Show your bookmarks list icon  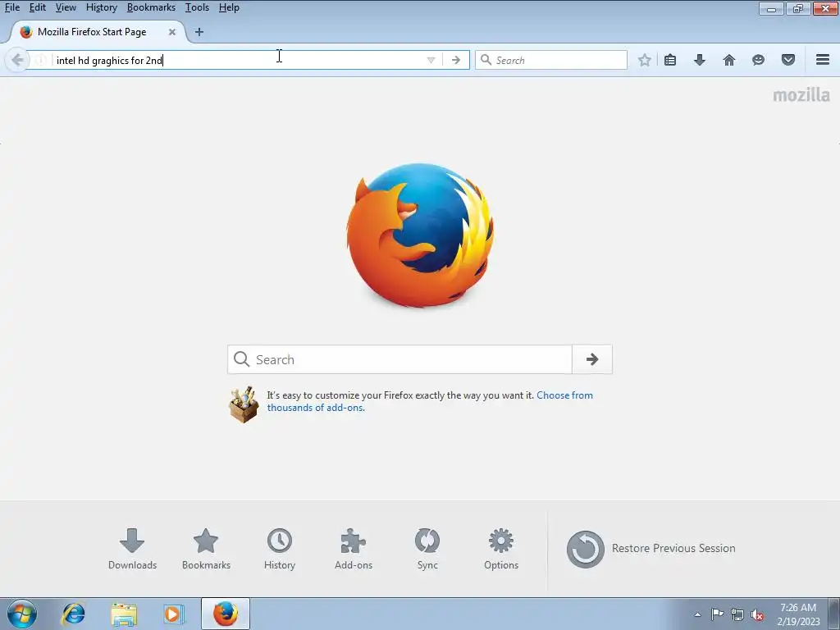point(670,60)
